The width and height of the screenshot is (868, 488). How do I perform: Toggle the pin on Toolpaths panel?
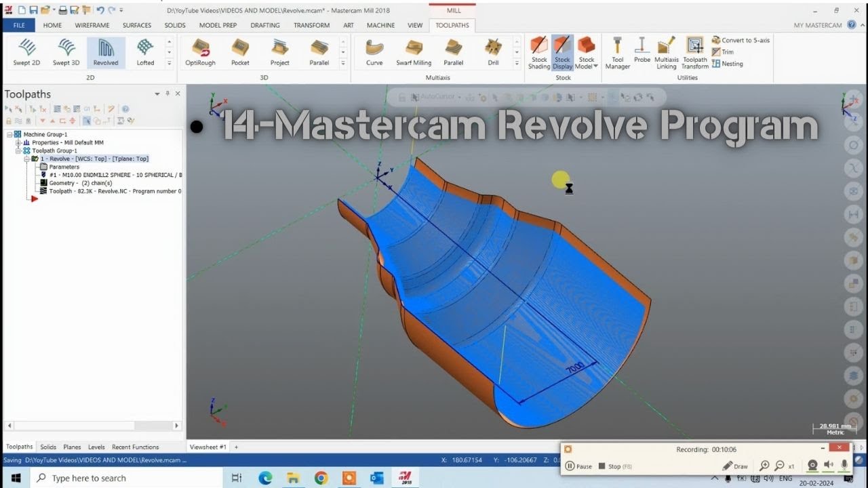point(167,94)
